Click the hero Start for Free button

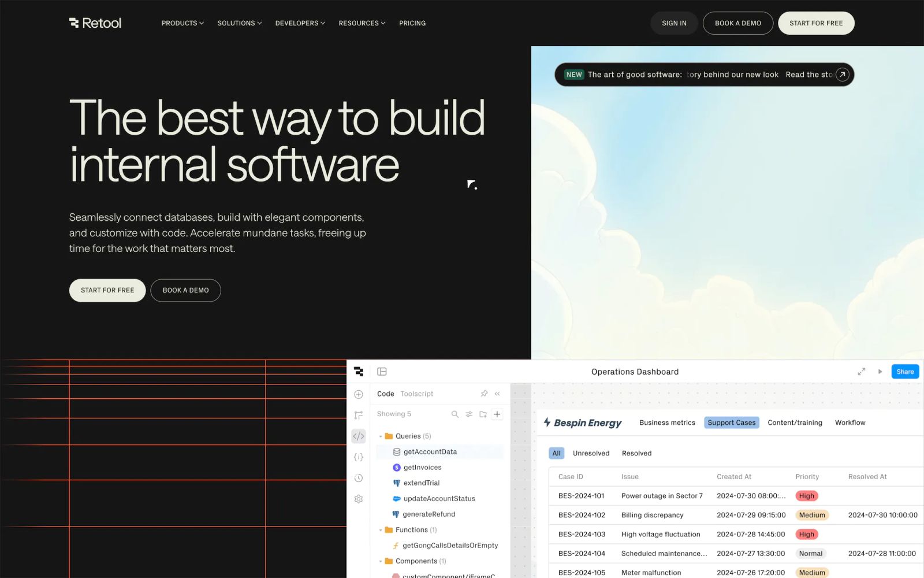pos(107,290)
